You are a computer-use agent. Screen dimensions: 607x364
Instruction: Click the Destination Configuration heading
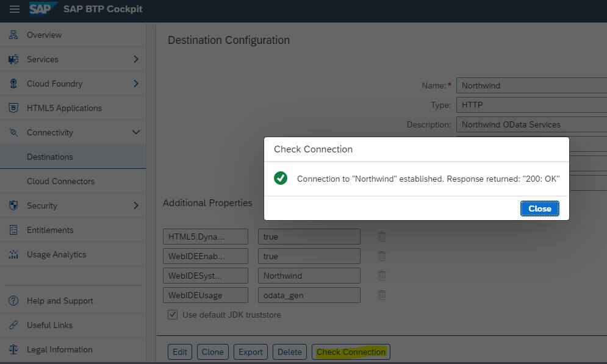229,40
